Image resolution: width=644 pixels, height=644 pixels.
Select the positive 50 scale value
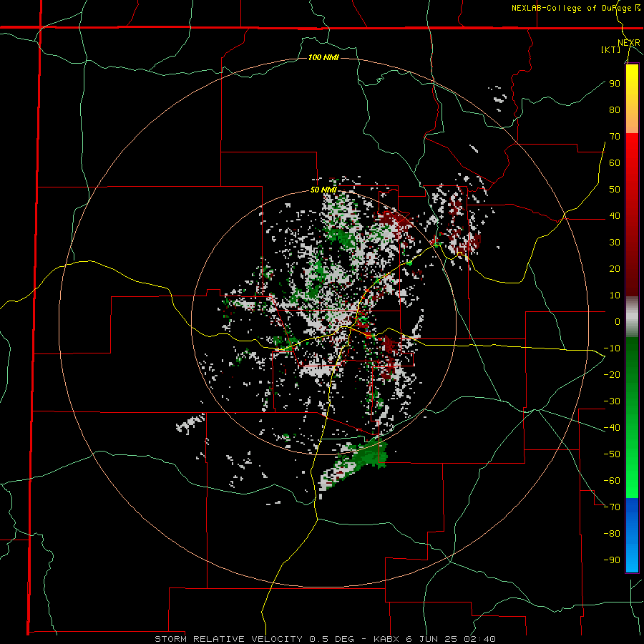[615, 190]
